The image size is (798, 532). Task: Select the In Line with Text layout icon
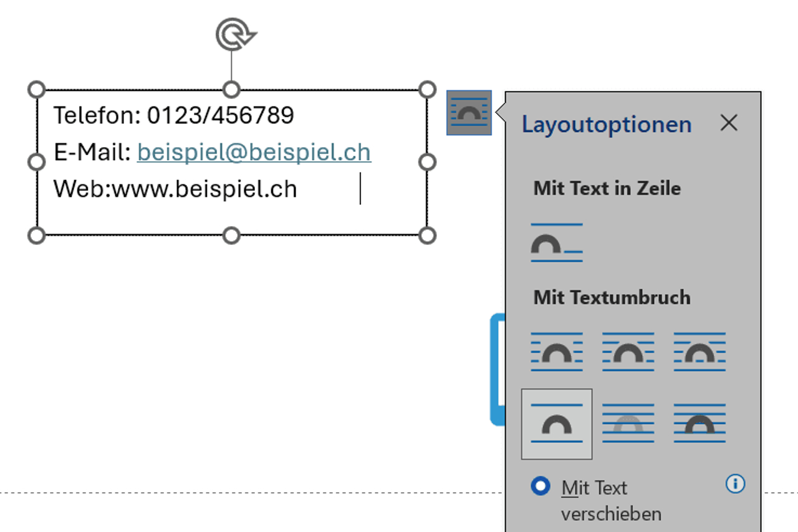pyautogui.click(x=557, y=243)
